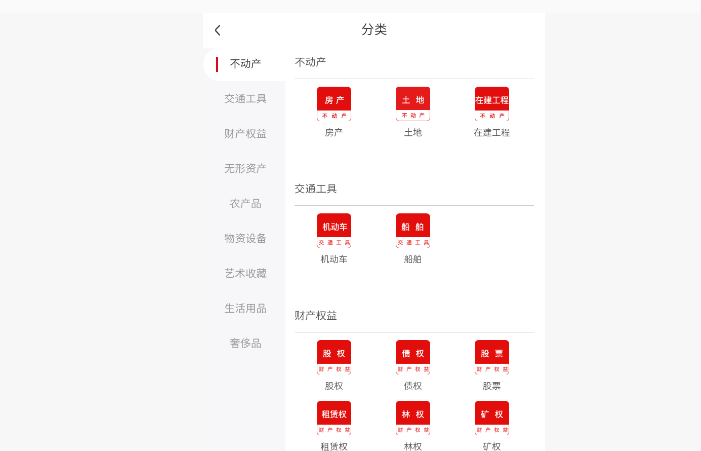Go to the 财产权益 sidebar tab
The height and width of the screenshot is (451, 701).
[245, 134]
